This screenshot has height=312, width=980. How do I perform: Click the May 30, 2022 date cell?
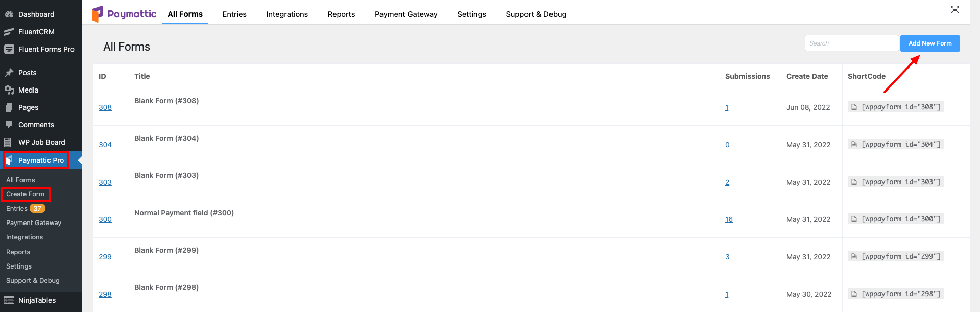pos(809,294)
